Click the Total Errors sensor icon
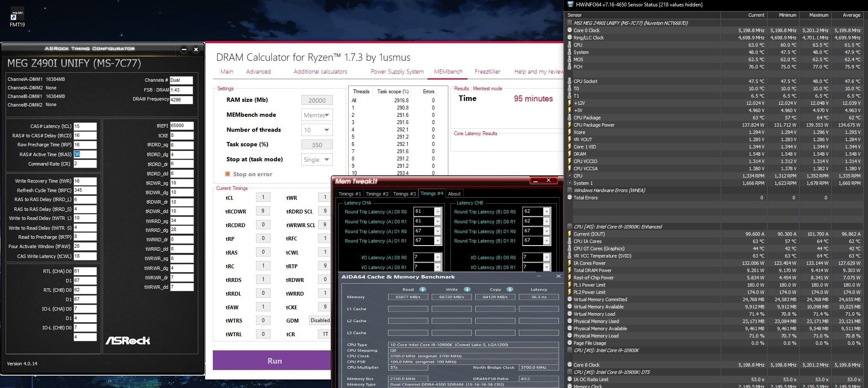 pyautogui.click(x=570, y=198)
